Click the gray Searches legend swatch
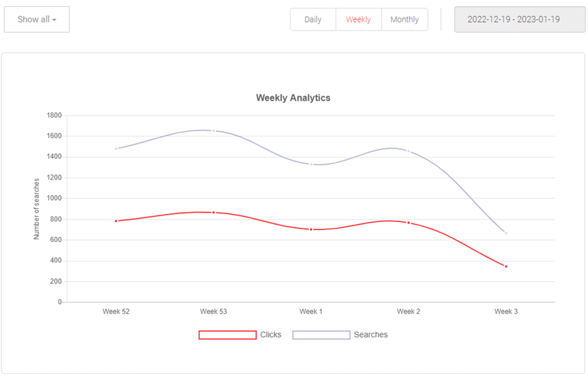The image size is (588, 379). [322, 335]
